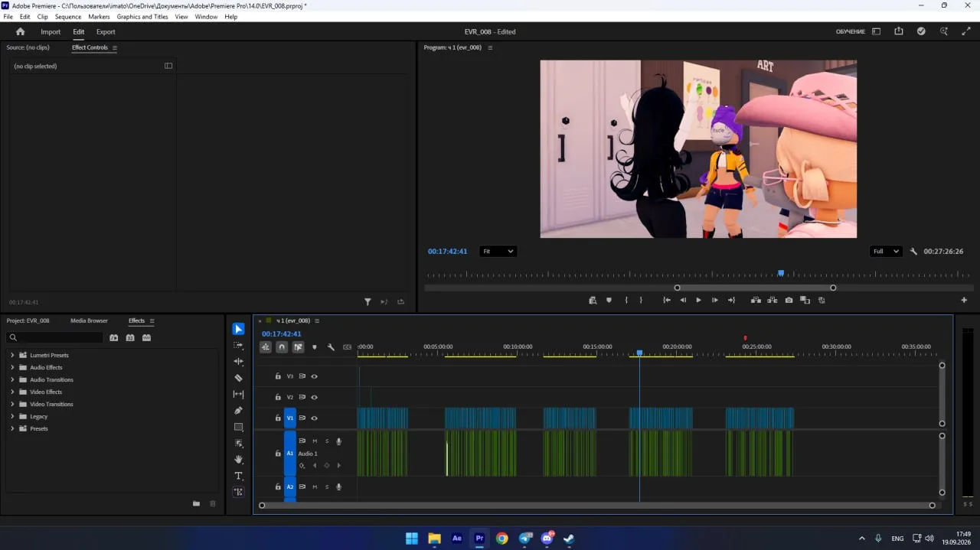Click New Custom Bin folder icon

pyautogui.click(x=196, y=503)
